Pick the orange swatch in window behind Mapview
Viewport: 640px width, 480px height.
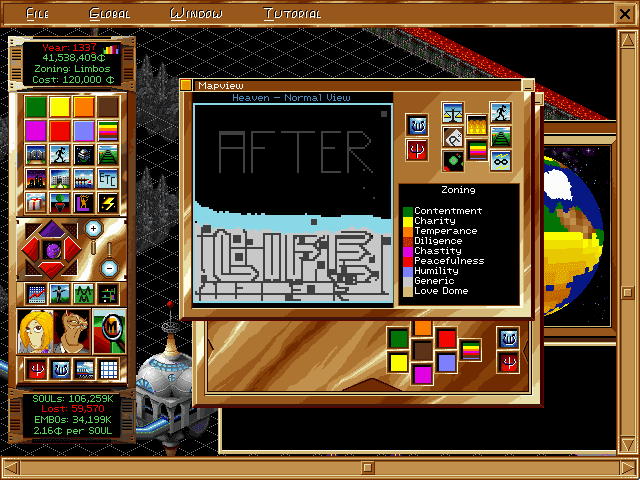pyautogui.click(x=422, y=328)
